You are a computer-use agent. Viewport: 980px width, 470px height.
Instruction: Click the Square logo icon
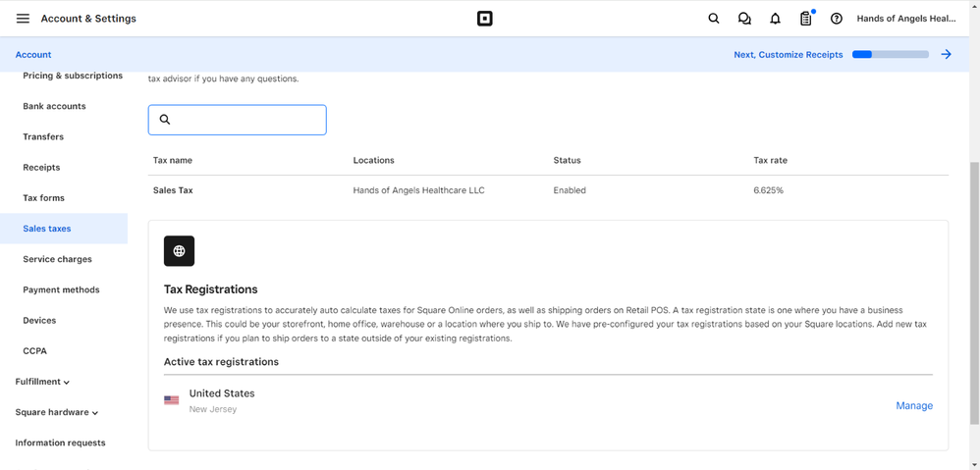[485, 19]
